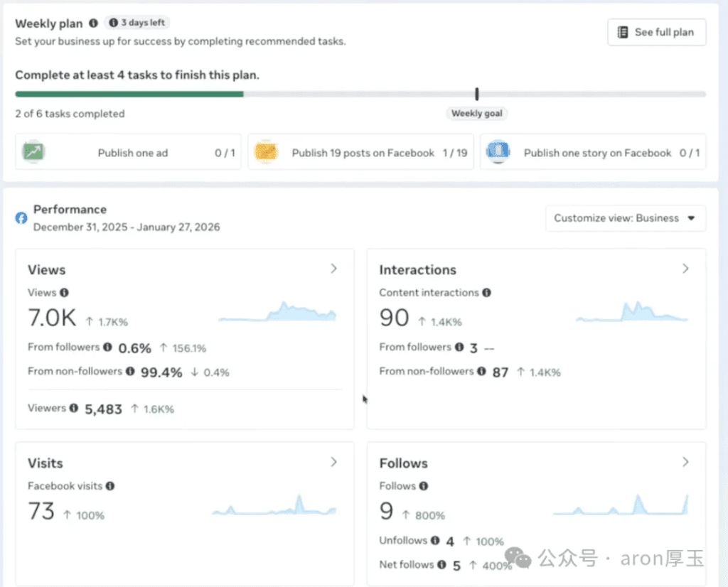Click info icon next to From non-followers interactions
This screenshot has width=728, height=587.
coord(481,371)
